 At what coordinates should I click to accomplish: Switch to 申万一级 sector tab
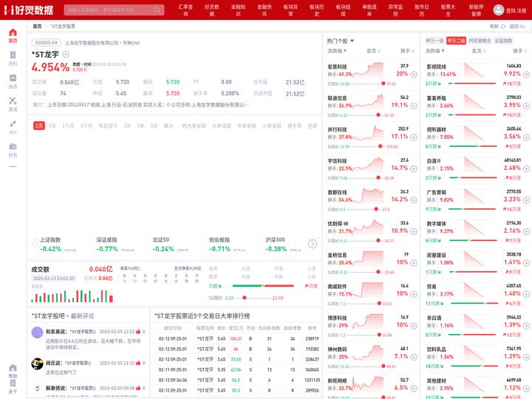434,41
